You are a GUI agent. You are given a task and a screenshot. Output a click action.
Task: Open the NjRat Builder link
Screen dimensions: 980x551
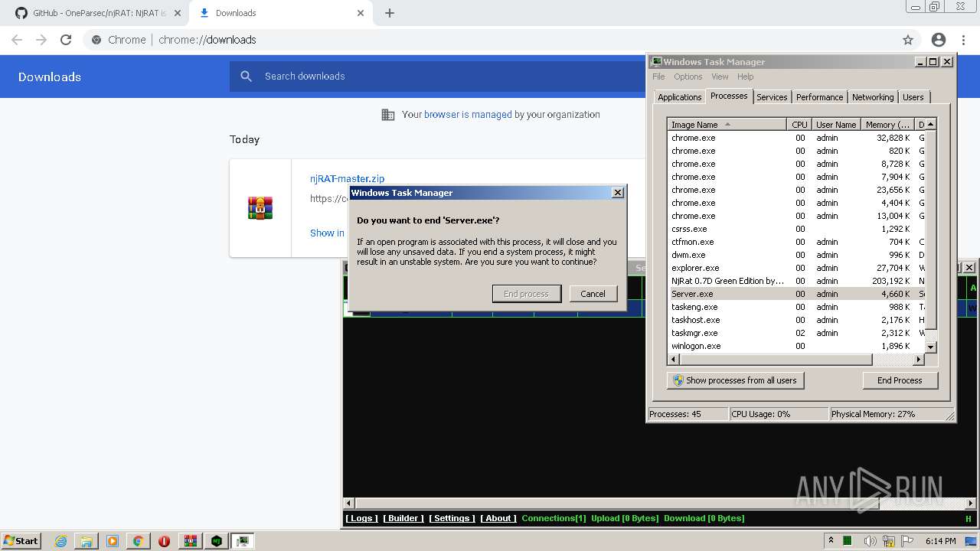coord(403,518)
